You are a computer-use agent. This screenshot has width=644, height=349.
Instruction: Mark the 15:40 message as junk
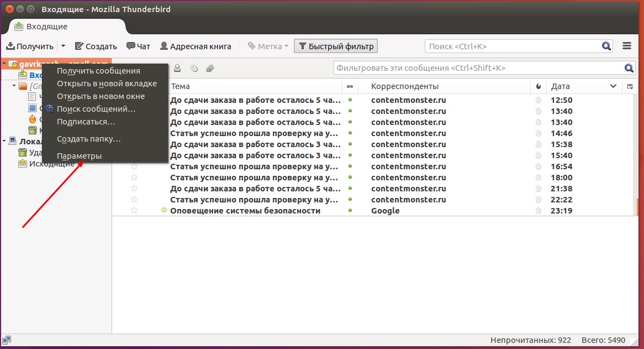click(539, 155)
